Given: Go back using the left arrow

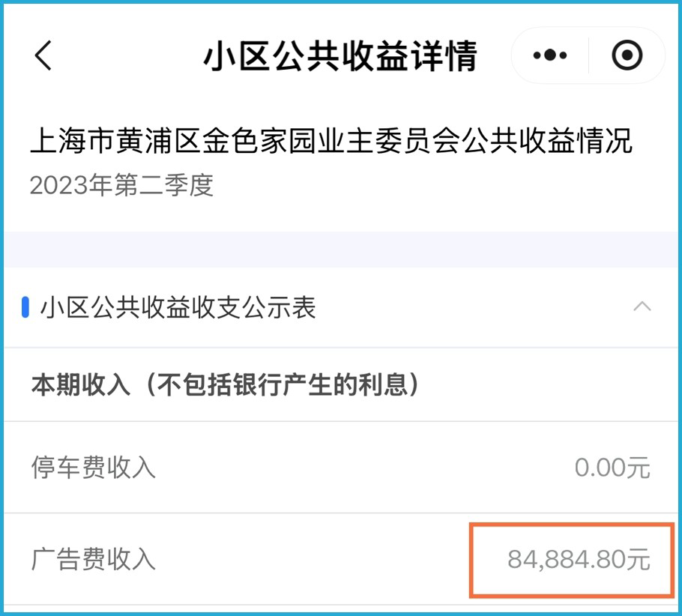Looking at the screenshot, I should pyautogui.click(x=43, y=55).
